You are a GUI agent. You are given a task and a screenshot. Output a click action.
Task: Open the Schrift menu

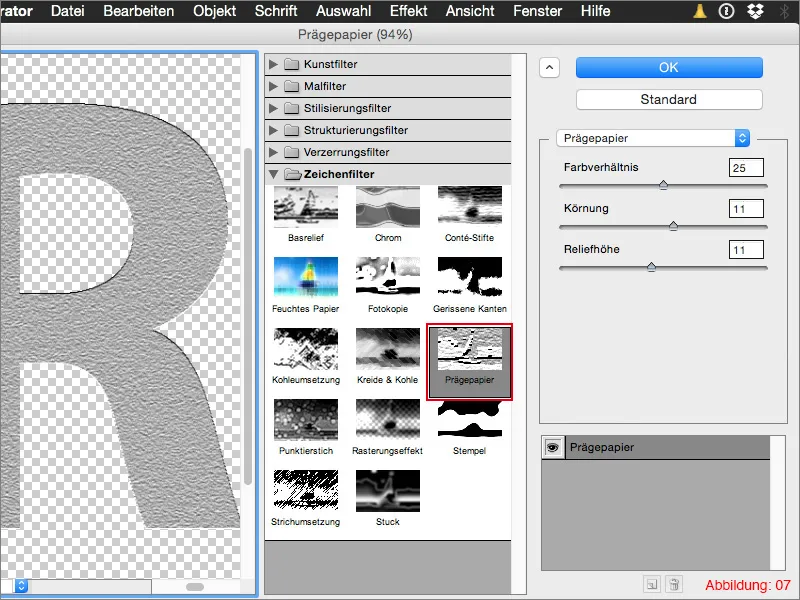click(x=276, y=11)
